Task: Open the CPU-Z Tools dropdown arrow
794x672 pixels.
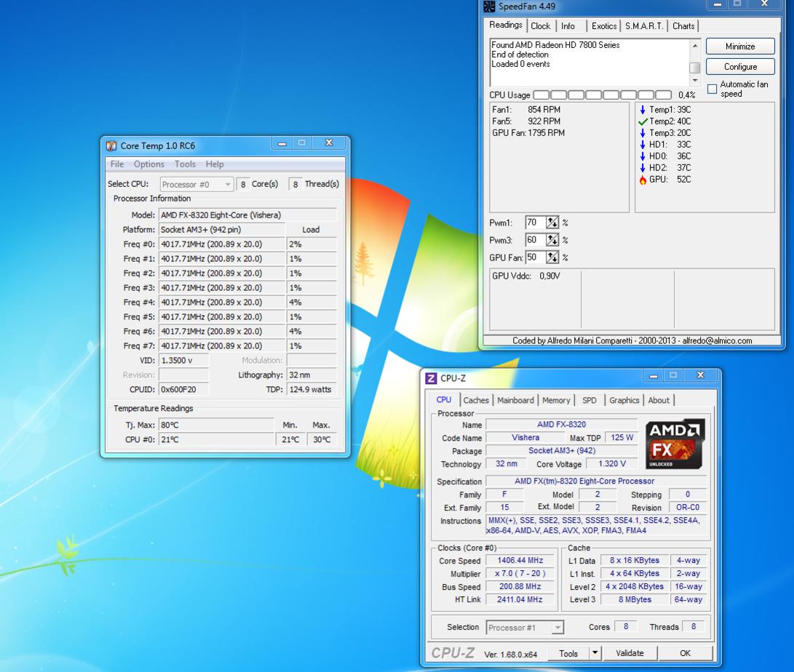Action: [x=595, y=653]
